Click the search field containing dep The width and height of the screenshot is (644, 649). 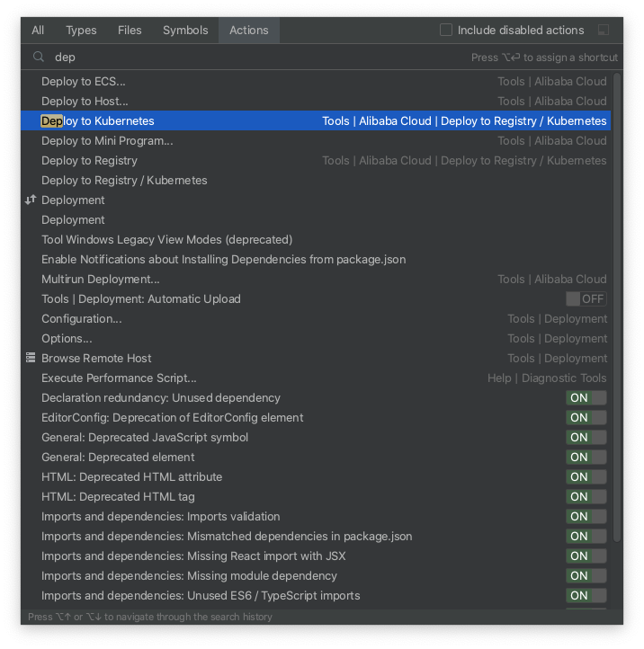252,57
